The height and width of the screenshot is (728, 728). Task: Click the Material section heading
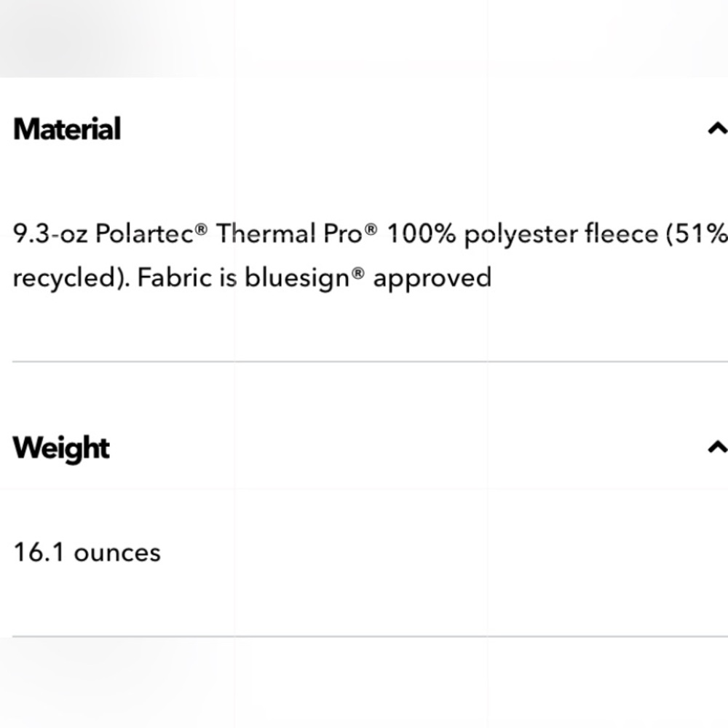coord(67,129)
